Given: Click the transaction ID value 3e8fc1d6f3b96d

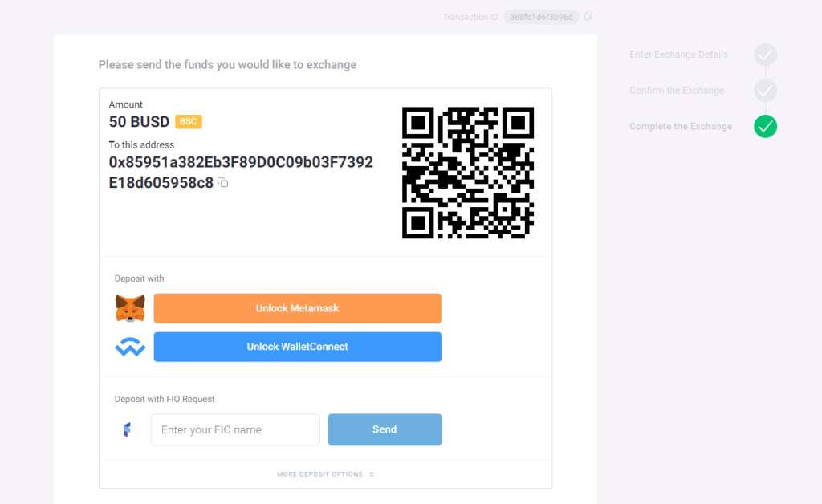Looking at the screenshot, I should [541, 17].
